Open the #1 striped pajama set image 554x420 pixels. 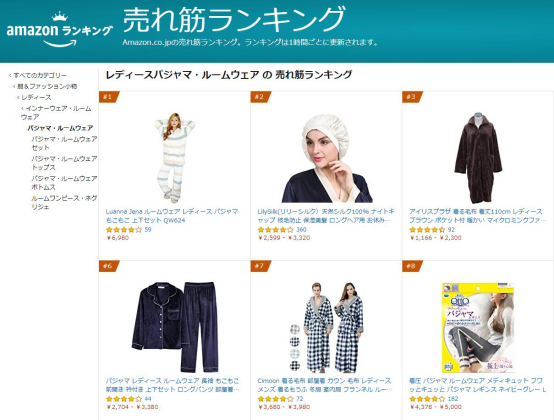(175, 158)
